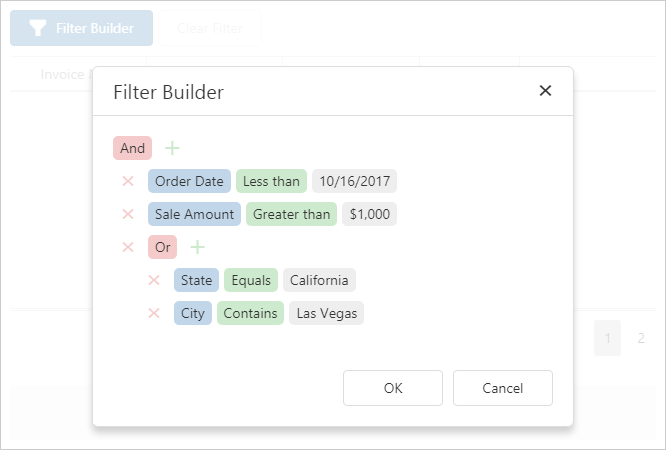Screen dimensions: 666x450
Task: Open the Less than operator menu
Action: click(271, 181)
